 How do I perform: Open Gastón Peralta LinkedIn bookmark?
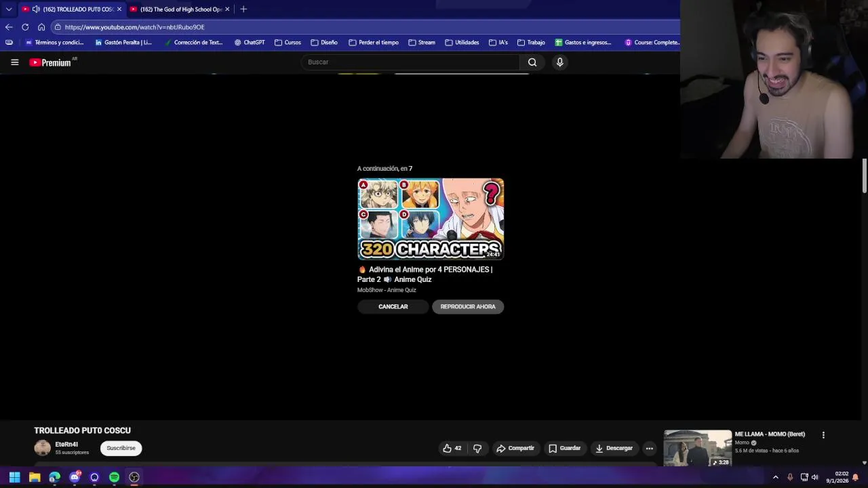(x=123, y=42)
